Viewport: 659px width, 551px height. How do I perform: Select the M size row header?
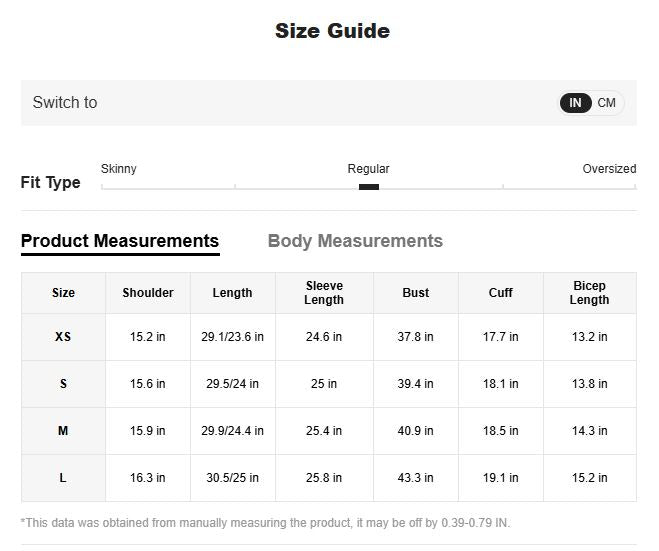coord(63,431)
